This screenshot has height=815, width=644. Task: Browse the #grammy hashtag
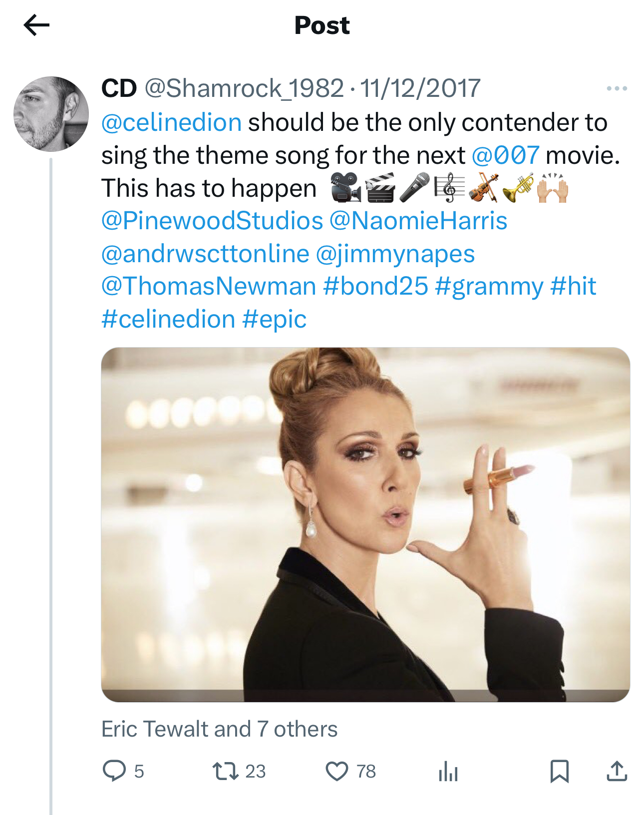(x=489, y=286)
